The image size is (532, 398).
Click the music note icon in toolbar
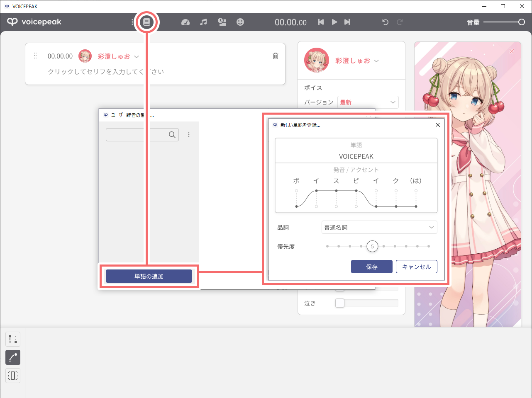click(x=203, y=22)
